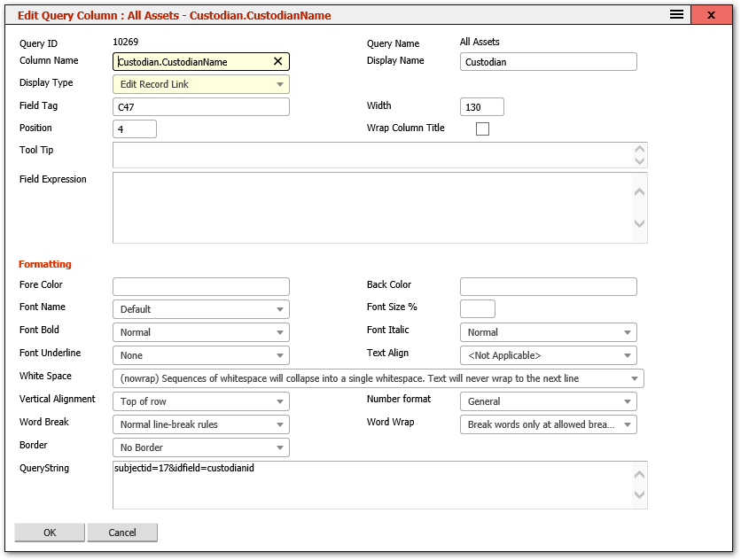The width and height of the screenshot is (741, 560).
Task: Click the scroll-up arrow beside Tool Tip box
Action: point(639,150)
